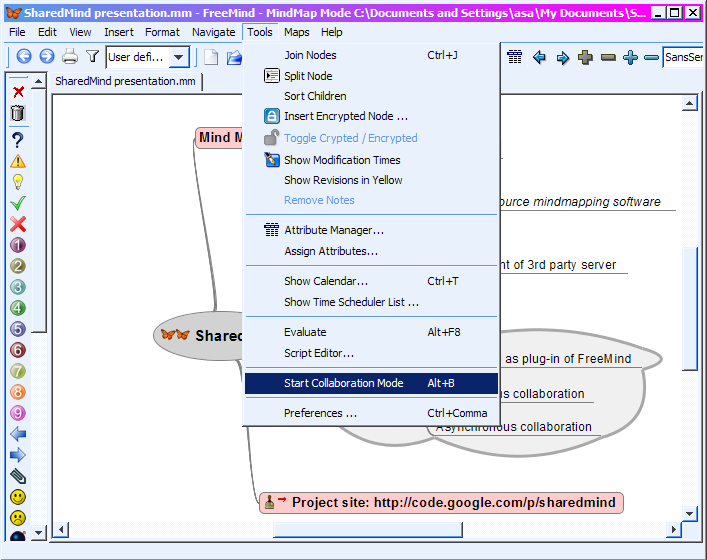The height and width of the screenshot is (560, 707).
Task: Add the question mark icon to node
Action: click(18, 140)
